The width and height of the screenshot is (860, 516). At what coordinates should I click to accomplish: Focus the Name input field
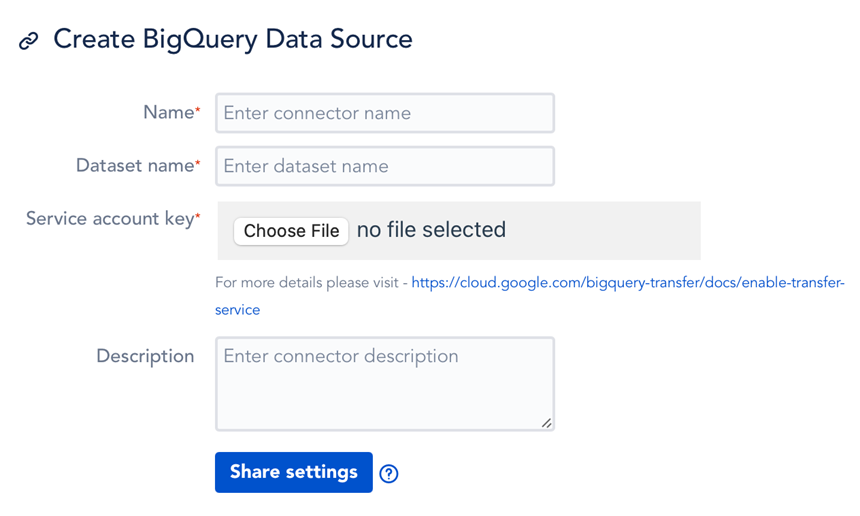click(x=385, y=114)
